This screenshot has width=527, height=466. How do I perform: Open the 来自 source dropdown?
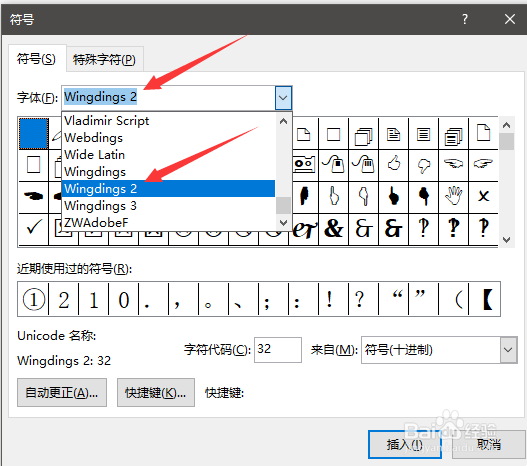(x=508, y=350)
